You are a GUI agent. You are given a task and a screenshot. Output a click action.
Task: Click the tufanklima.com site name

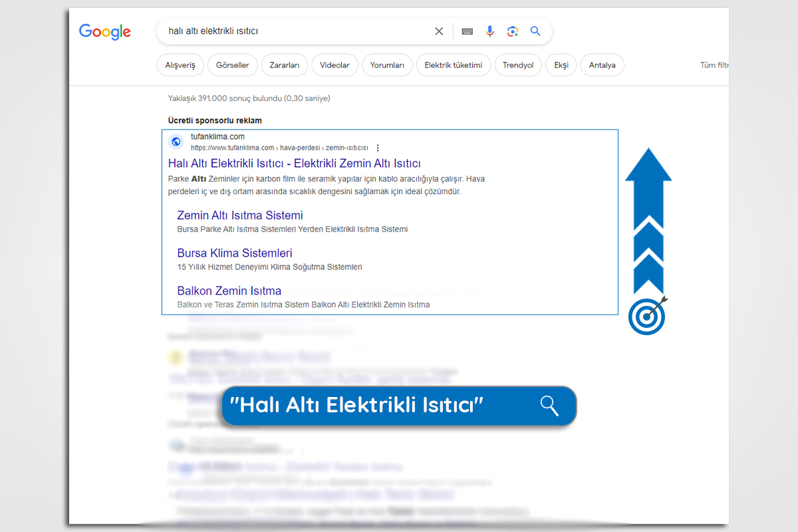click(x=218, y=137)
